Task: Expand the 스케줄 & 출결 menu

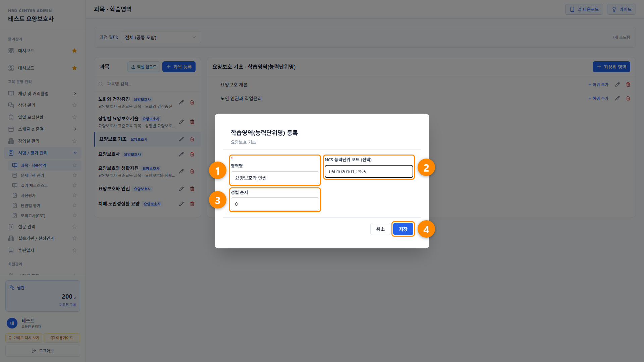Action: pyautogui.click(x=43, y=129)
